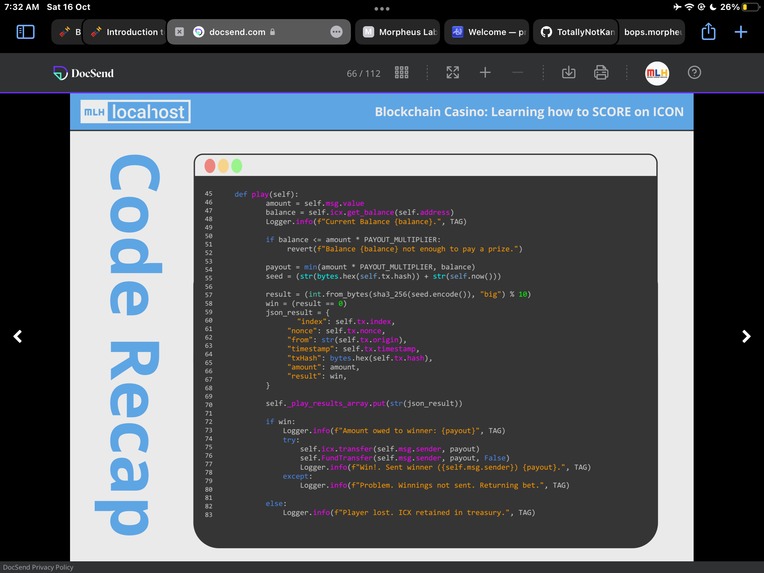Tap the airplane mode status icon
Viewport: 764px width, 573px height.
pyautogui.click(x=677, y=7)
